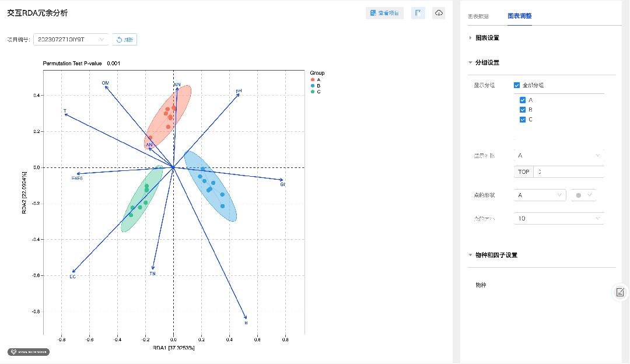The image size is (630, 364).
Task: Expand the 图表设置 chart settings section
Action: pos(487,38)
